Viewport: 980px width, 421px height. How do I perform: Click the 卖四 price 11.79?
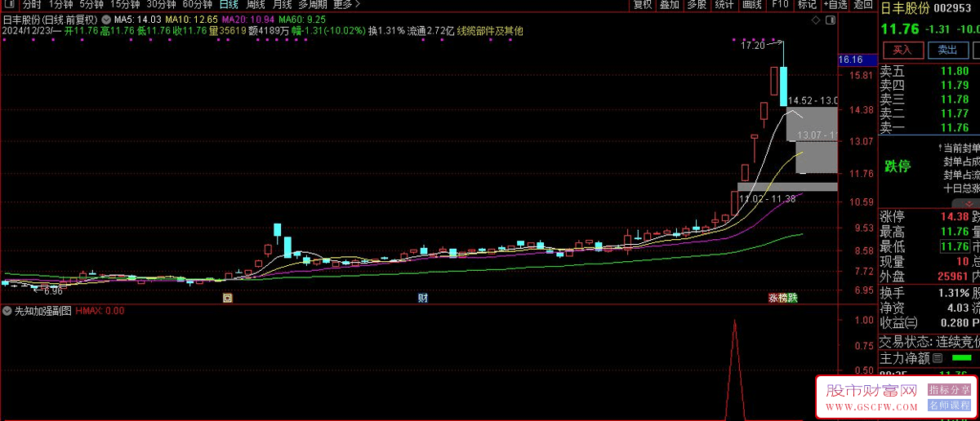954,85
